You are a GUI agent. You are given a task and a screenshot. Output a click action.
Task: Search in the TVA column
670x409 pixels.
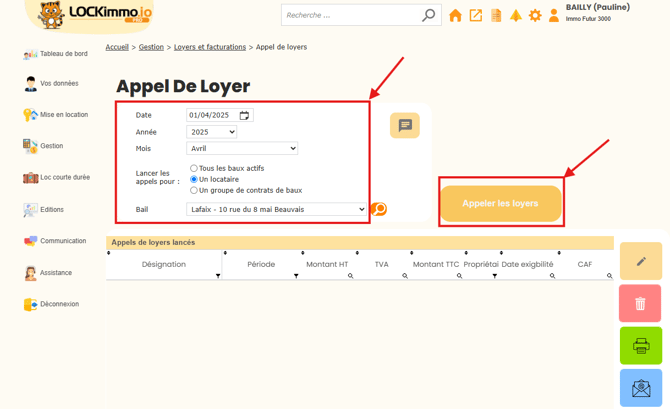[x=405, y=276]
